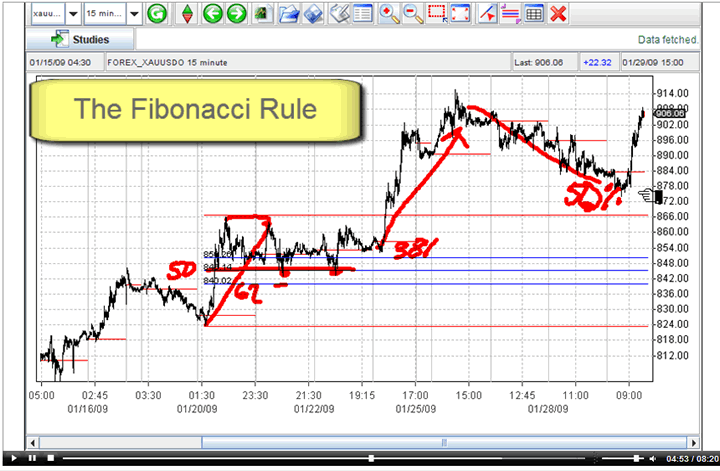Click the chart scrollbar left arrow
This screenshot has height=471, width=720.
[x=33, y=443]
